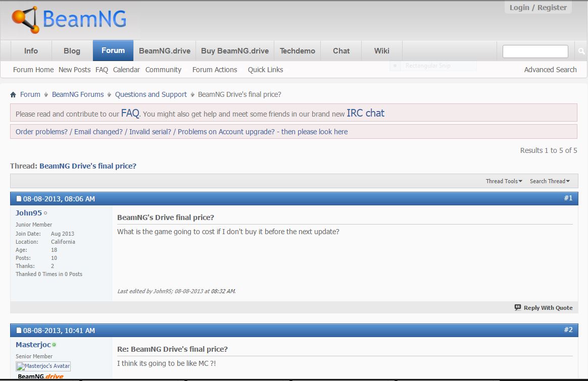The width and height of the screenshot is (588, 381).
Task: Click thread title BeamNG Drive's final price?
Action: [88, 166]
